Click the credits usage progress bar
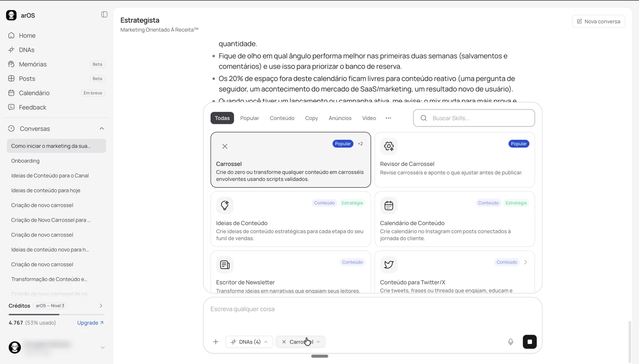 click(56, 315)
